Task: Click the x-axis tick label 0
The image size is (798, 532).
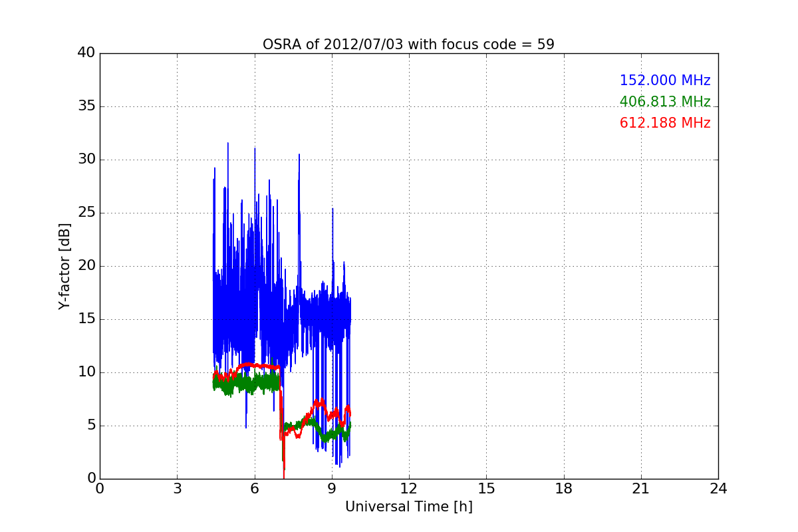Action: coord(100,489)
